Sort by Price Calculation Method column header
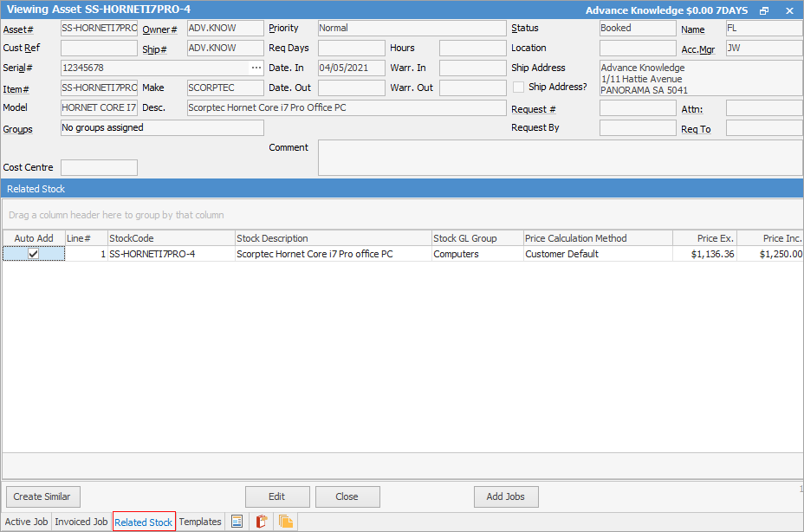 [x=598, y=238]
